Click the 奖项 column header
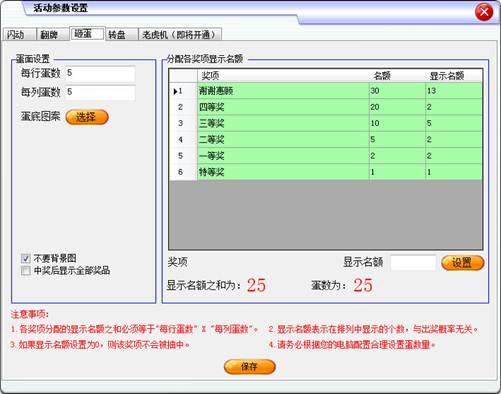The width and height of the screenshot is (501, 394). pos(283,76)
